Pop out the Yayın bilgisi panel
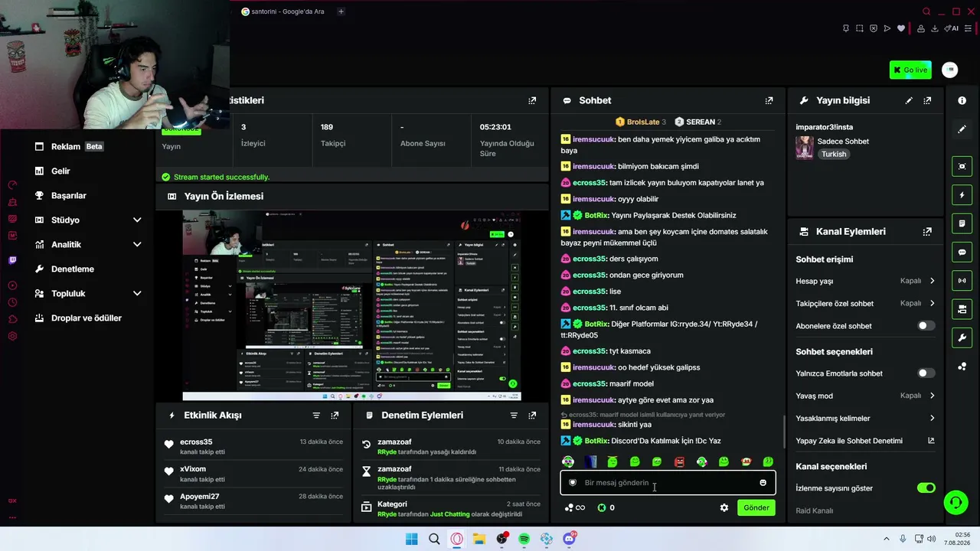The height and width of the screenshot is (551, 980). (927, 100)
